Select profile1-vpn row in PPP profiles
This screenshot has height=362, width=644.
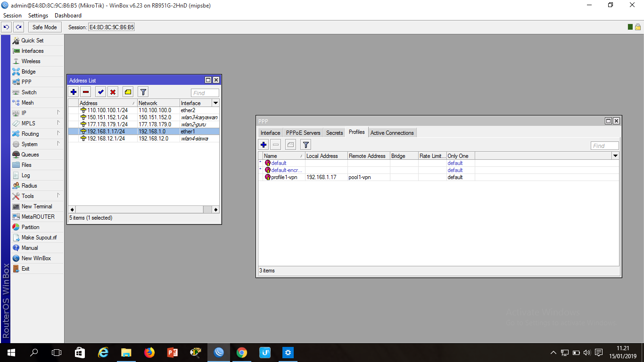click(x=438, y=177)
